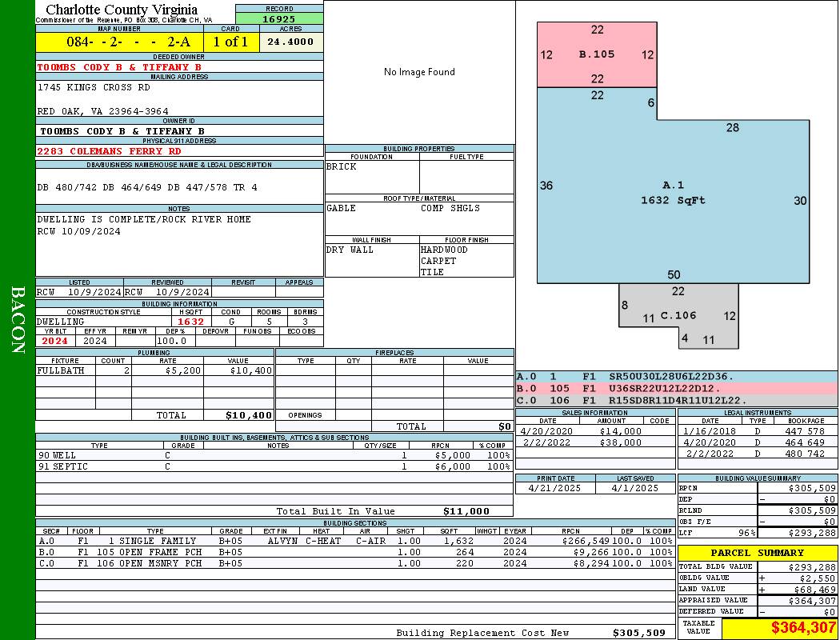Image resolution: width=840 pixels, height=640 pixels.
Task: Select the septic RPCN value $6,000
Action: pyautogui.click(x=453, y=467)
